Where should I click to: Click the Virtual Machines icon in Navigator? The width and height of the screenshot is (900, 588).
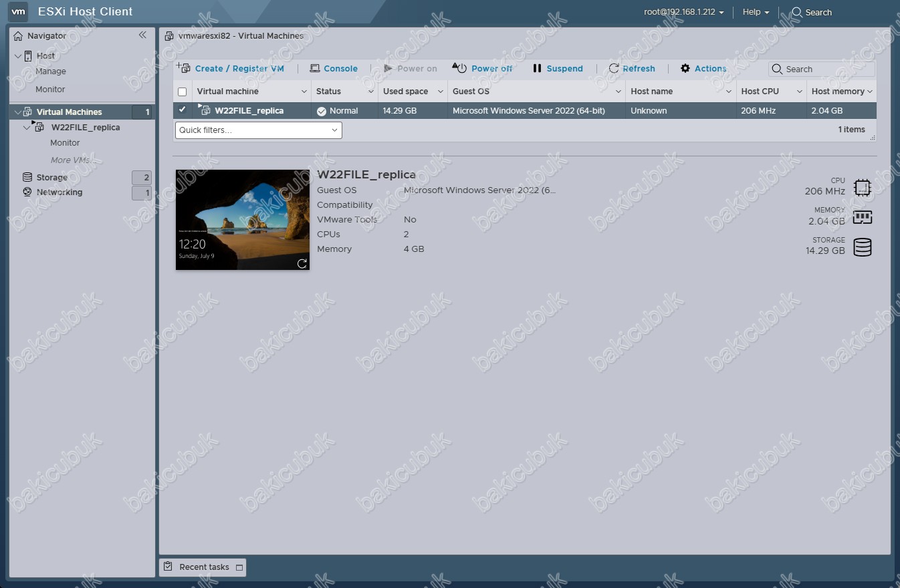pyautogui.click(x=27, y=112)
